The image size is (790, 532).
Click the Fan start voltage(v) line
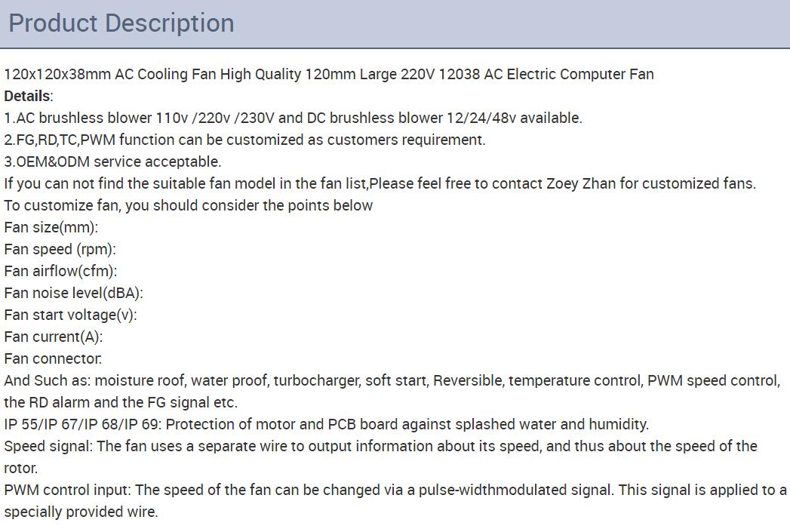[x=70, y=315]
